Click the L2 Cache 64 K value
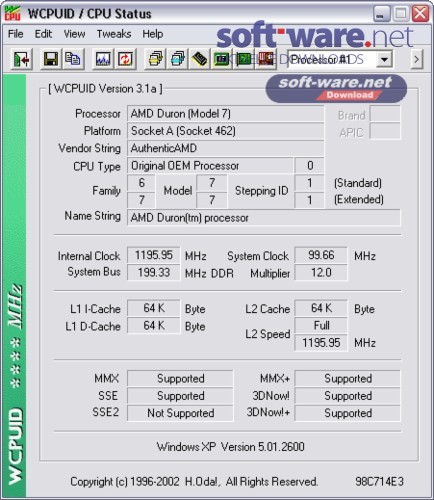Screen dimensions: 434x500 321,308
